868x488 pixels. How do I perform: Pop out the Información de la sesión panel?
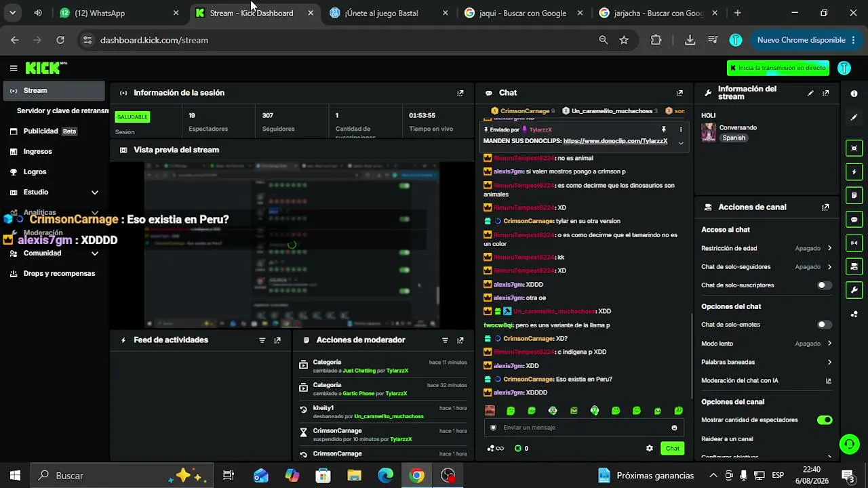coord(460,93)
